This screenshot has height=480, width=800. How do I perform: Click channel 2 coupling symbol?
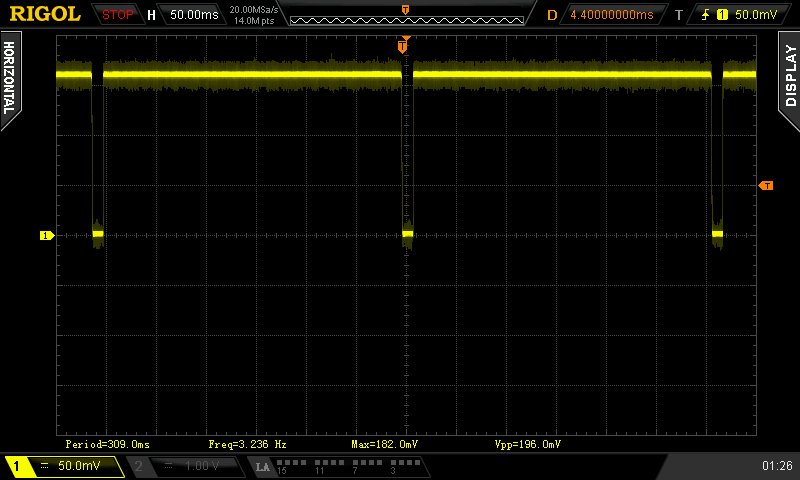point(168,466)
